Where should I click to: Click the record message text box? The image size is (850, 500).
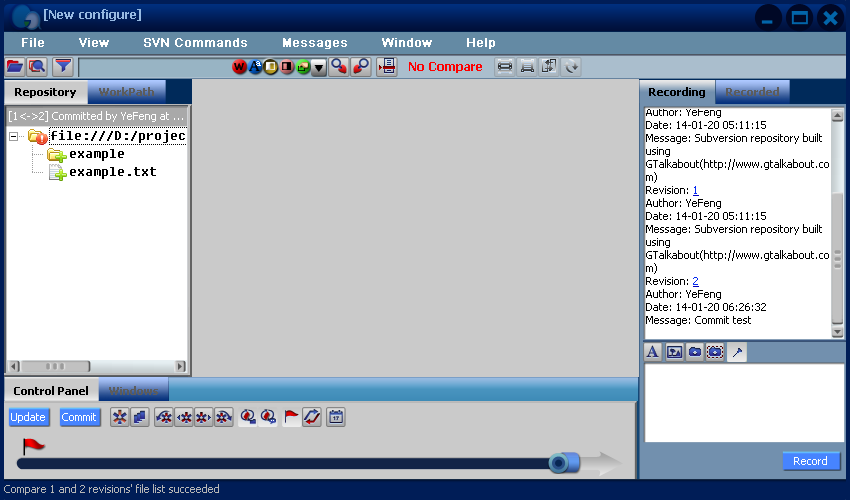click(x=744, y=402)
